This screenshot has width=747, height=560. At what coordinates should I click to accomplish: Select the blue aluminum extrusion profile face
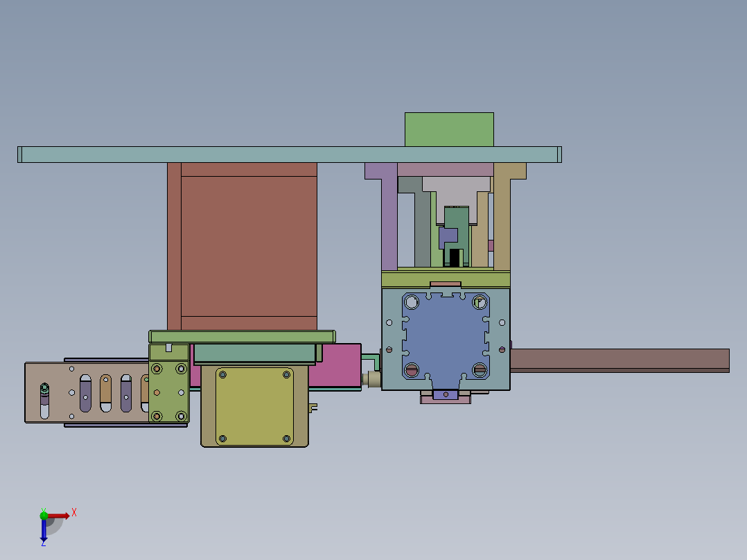point(446,338)
